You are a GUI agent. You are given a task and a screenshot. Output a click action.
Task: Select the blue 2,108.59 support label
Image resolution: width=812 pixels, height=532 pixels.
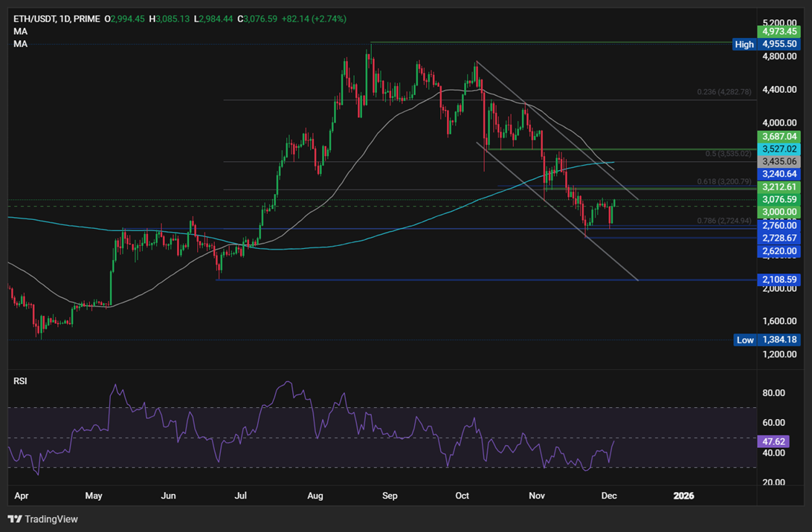(x=779, y=279)
